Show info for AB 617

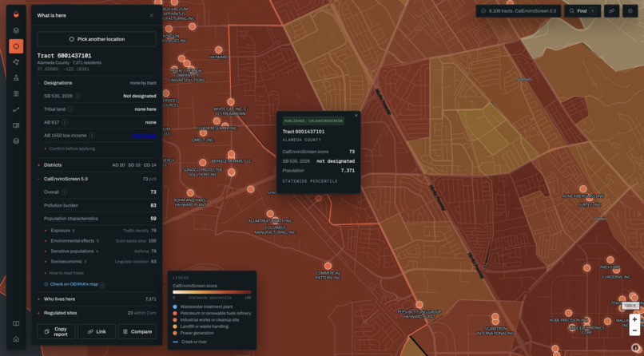pyautogui.click(x=65, y=122)
